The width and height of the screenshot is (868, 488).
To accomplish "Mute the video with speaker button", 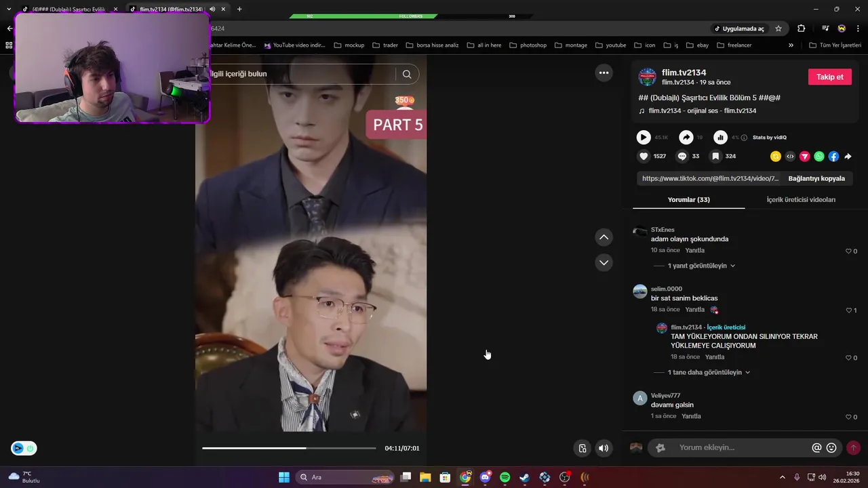I will click(x=603, y=448).
